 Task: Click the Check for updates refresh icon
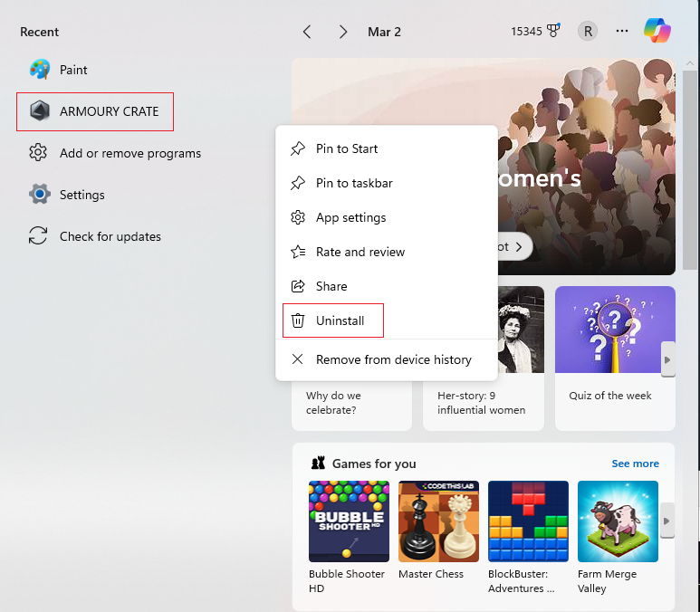[x=38, y=236]
